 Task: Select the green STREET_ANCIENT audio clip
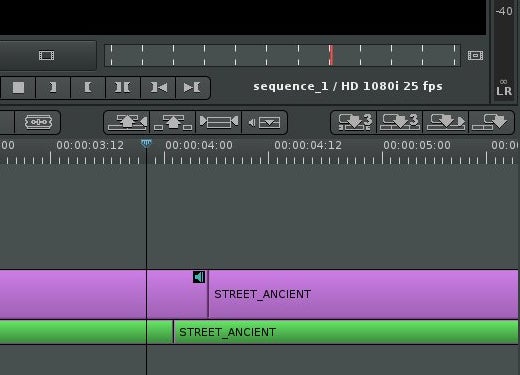click(346, 332)
